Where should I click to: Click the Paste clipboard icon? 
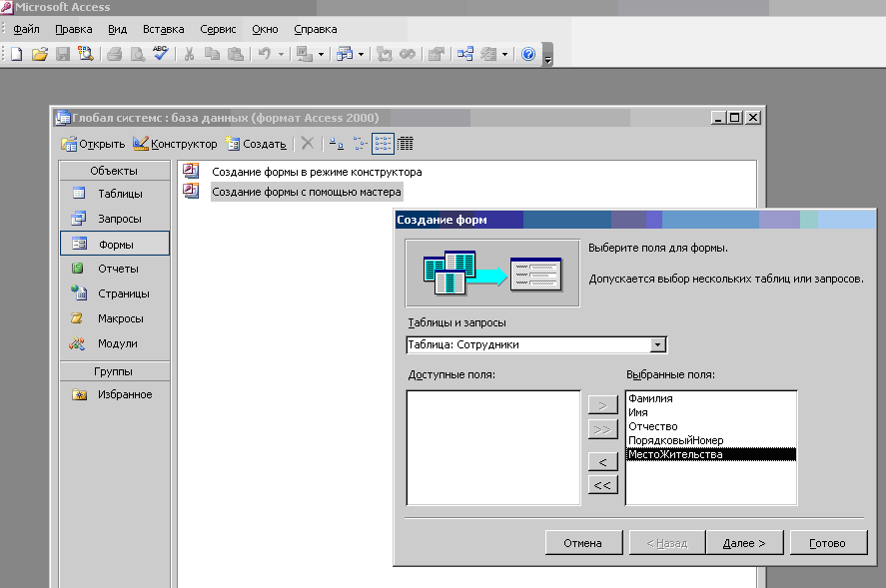(x=235, y=54)
